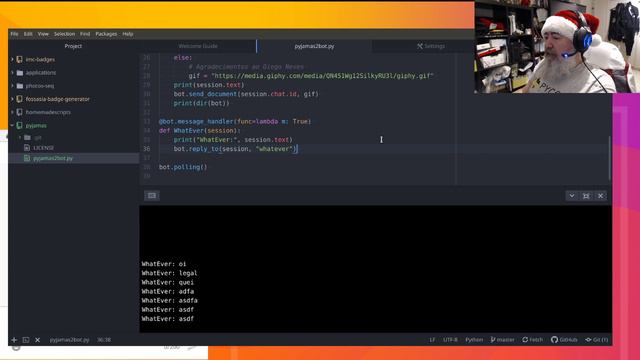Expand the .git folder in pyjamas

point(20,138)
